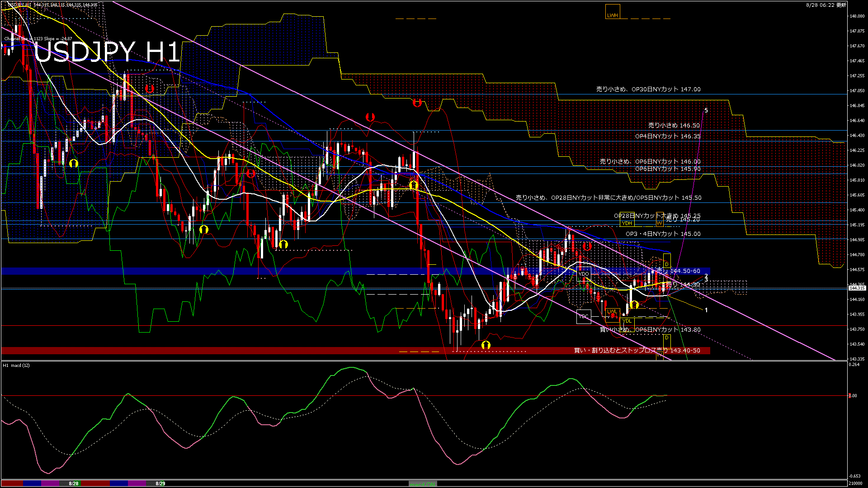The height and width of the screenshot is (488, 868).
Task: Click the leftmost yellow up-arrow signal marker
Action: pos(74,163)
